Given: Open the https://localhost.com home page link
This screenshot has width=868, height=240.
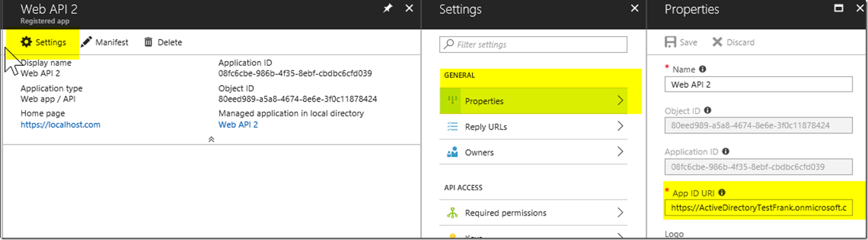Looking at the screenshot, I should tap(60, 125).
